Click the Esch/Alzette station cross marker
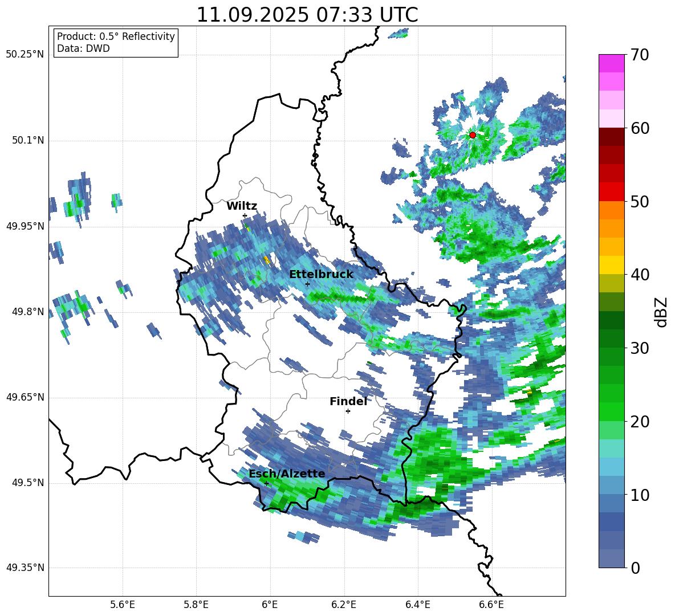Image resolution: width=675 pixels, height=616 pixels. coord(266,483)
